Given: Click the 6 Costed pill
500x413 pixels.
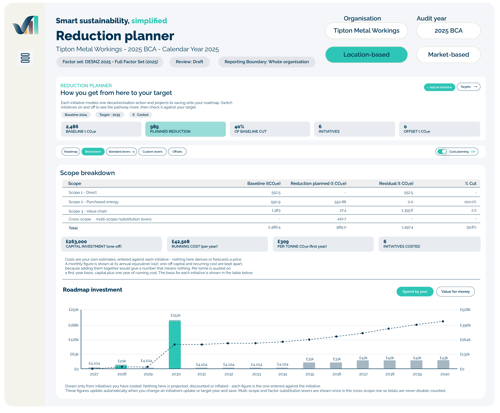Looking at the screenshot, I should 140,115.
